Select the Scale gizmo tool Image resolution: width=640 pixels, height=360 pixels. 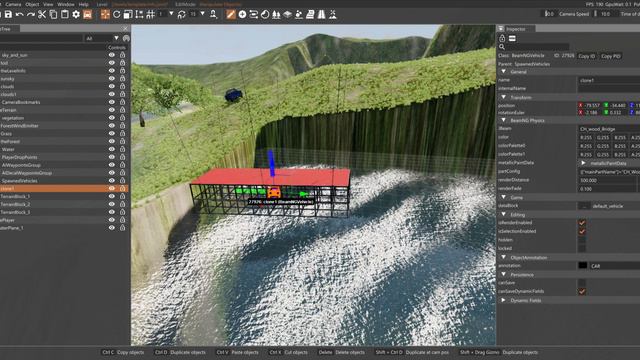pyautogui.click(x=128, y=14)
